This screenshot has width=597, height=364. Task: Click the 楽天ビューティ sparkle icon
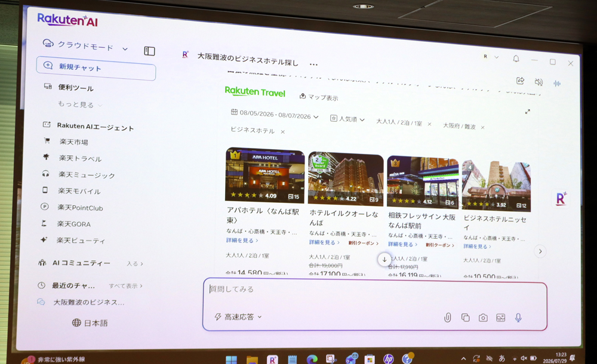[44, 239]
